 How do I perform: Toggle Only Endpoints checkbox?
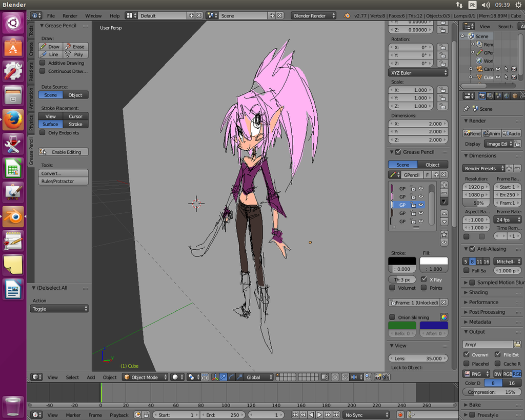click(x=43, y=133)
